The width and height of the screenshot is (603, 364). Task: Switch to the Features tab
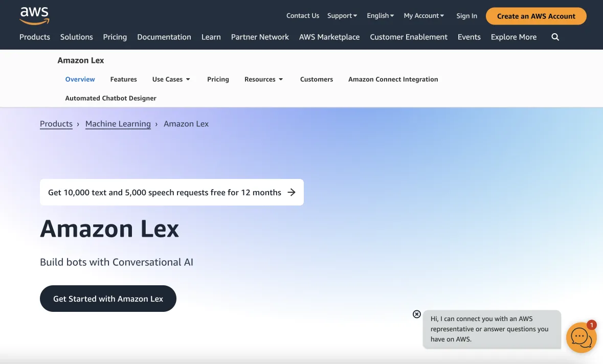[x=123, y=79]
